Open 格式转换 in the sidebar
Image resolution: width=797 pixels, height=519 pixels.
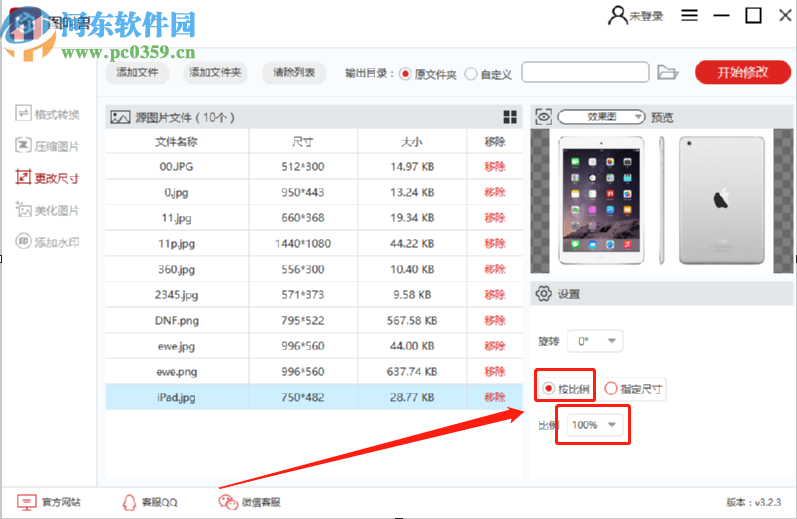[47, 114]
